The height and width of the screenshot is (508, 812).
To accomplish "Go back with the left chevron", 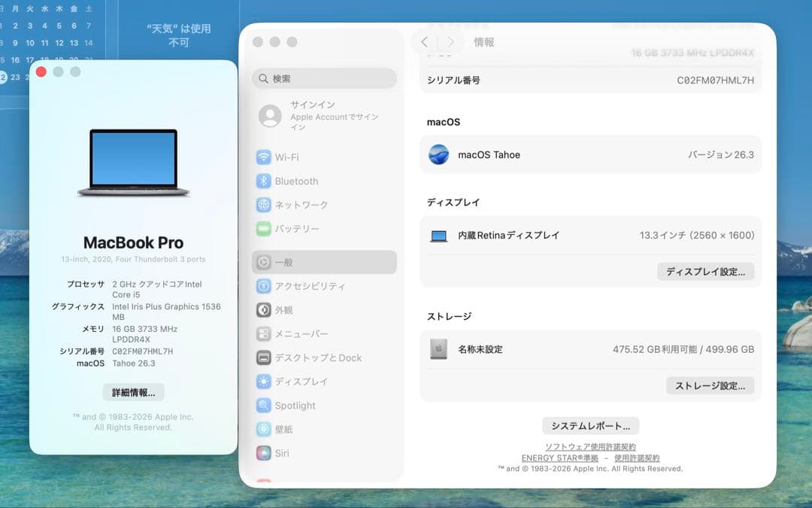I will [x=424, y=42].
